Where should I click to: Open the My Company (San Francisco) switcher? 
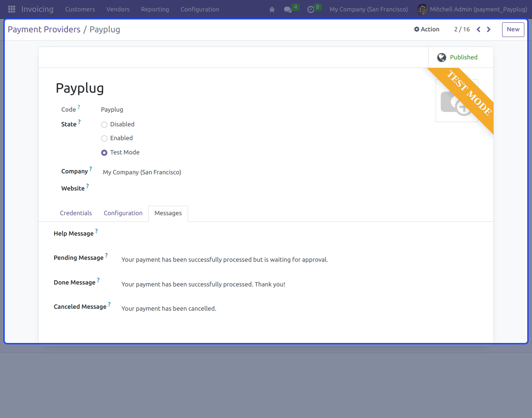pyautogui.click(x=369, y=9)
